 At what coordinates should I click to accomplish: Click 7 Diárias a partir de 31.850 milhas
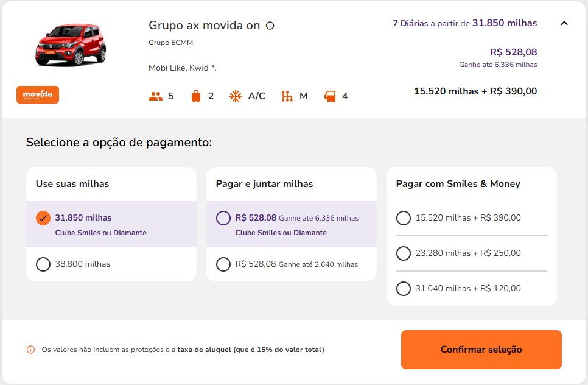coord(464,23)
